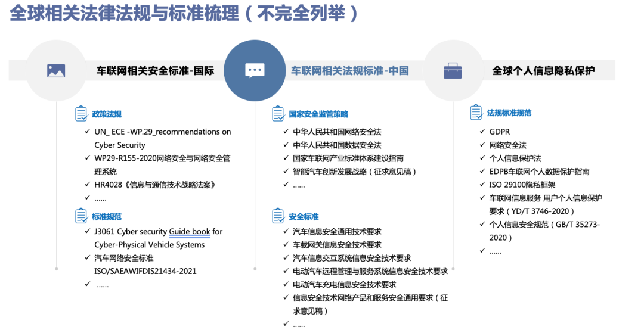The width and height of the screenshot is (644, 336).
Task: Click ISO/SAEAWIFDIS21434-2021 text
Action: point(145,271)
